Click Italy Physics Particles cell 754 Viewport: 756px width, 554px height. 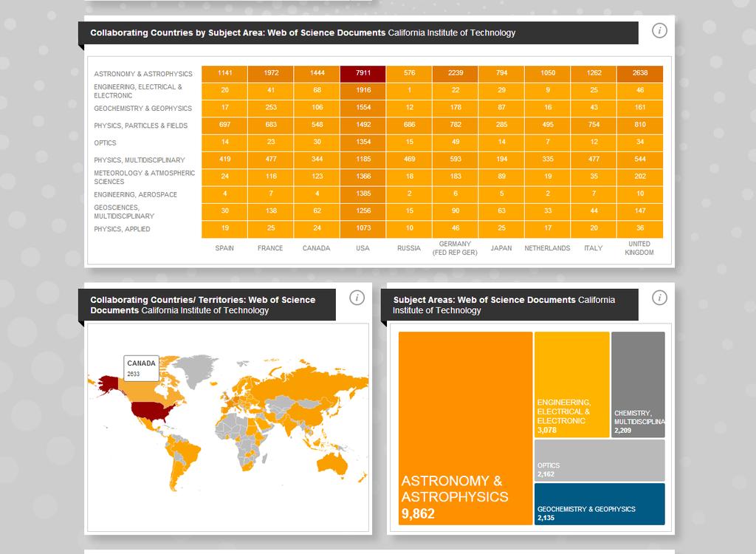(594, 126)
